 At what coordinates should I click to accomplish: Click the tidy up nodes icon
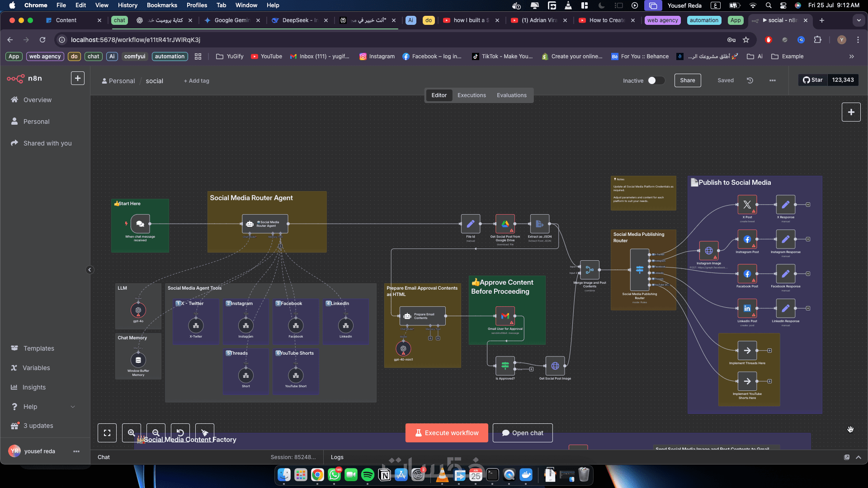[204, 433]
